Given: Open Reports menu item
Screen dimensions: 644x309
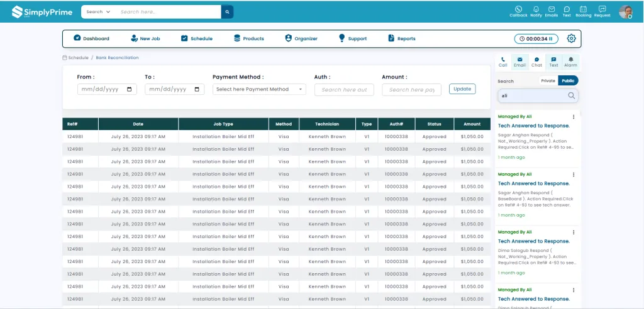Looking at the screenshot, I should pos(402,38).
